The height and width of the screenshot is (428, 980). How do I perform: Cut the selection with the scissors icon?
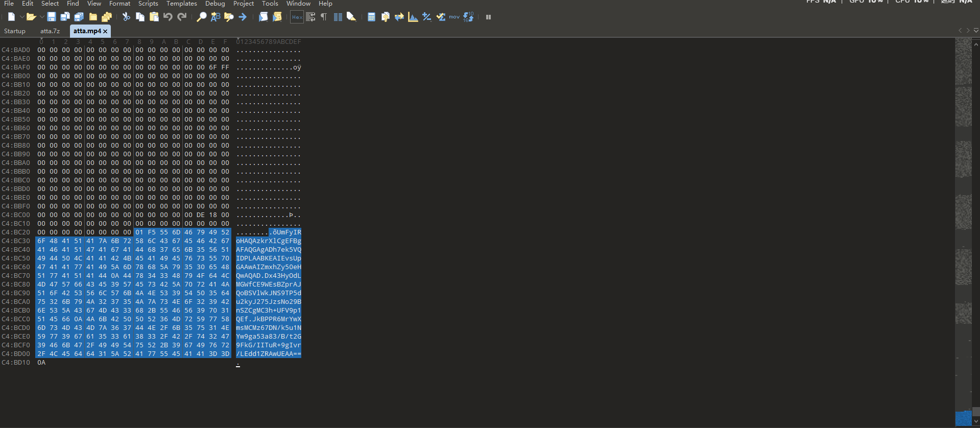(x=126, y=17)
